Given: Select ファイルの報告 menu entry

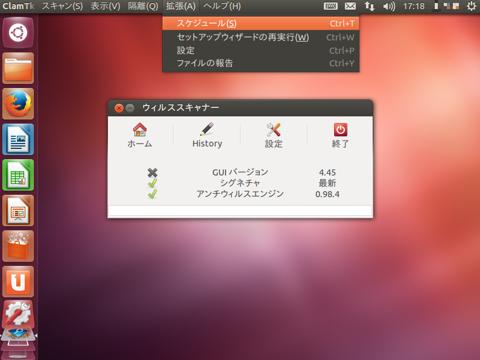Looking at the screenshot, I should pyautogui.click(x=261, y=63).
